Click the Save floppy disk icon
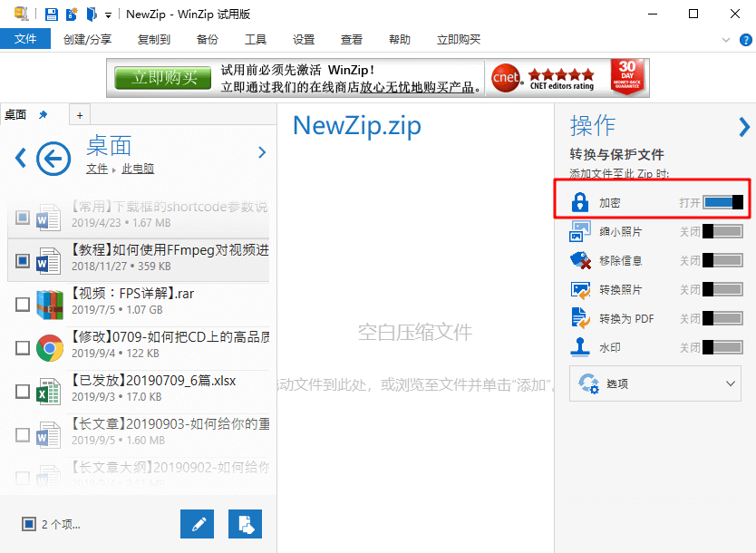The height and width of the screenshot is (553, 756). pos(51,14)
